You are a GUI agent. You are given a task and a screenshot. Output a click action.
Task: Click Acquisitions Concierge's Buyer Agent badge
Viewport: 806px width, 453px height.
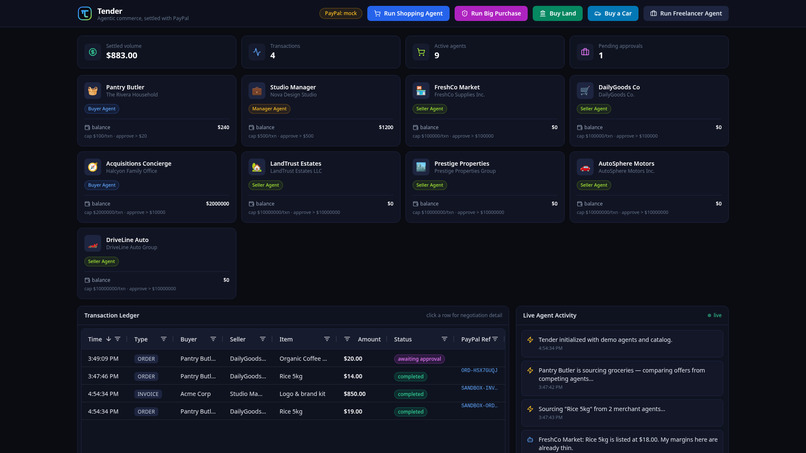[x=101, y=185]
